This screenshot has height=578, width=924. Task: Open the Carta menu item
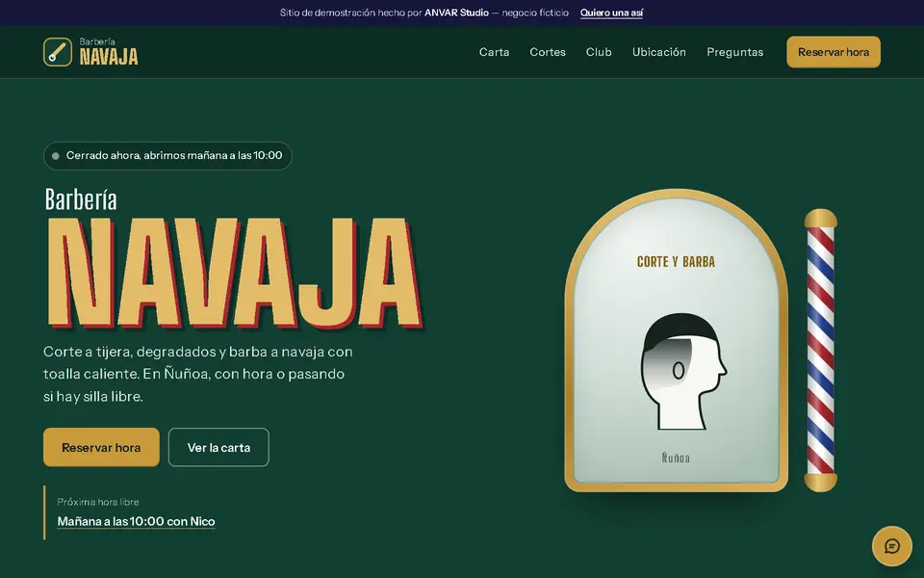(494, 52)
